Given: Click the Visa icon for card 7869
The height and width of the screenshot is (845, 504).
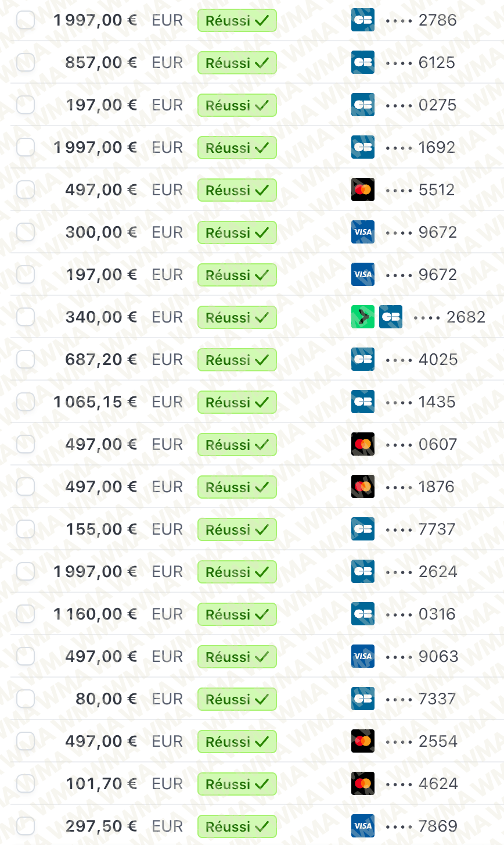Looking at the screenshot, I should coord(363,826).
